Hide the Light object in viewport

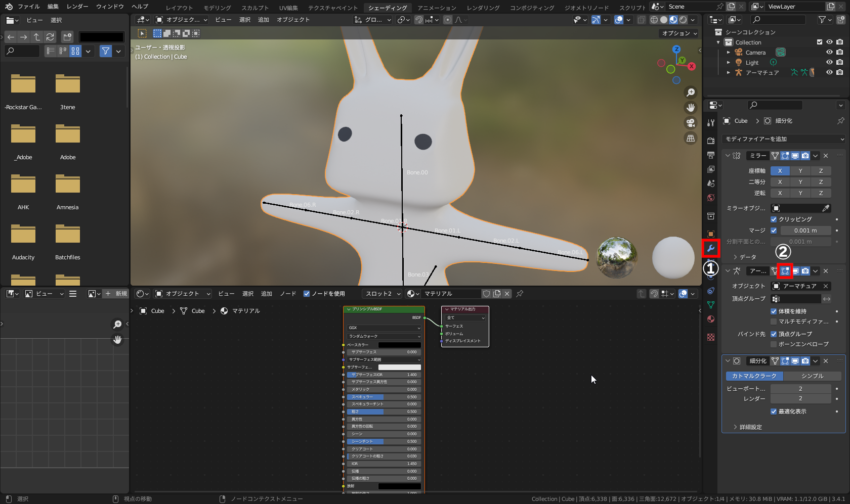click(829, 62)
